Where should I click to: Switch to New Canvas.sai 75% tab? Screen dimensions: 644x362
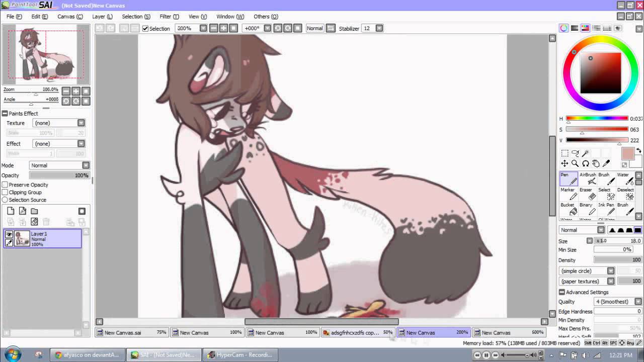click(x=132, y=332)
